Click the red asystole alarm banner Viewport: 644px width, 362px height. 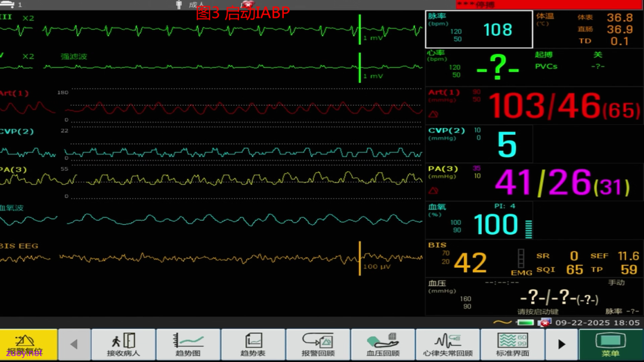(549, 5)
